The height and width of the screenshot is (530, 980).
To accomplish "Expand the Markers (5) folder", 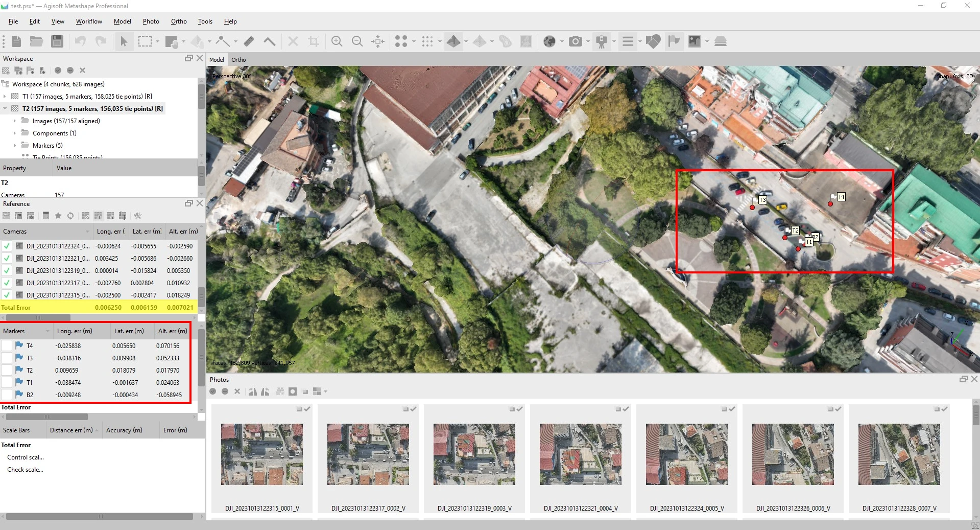I will [x=15, y=145].
